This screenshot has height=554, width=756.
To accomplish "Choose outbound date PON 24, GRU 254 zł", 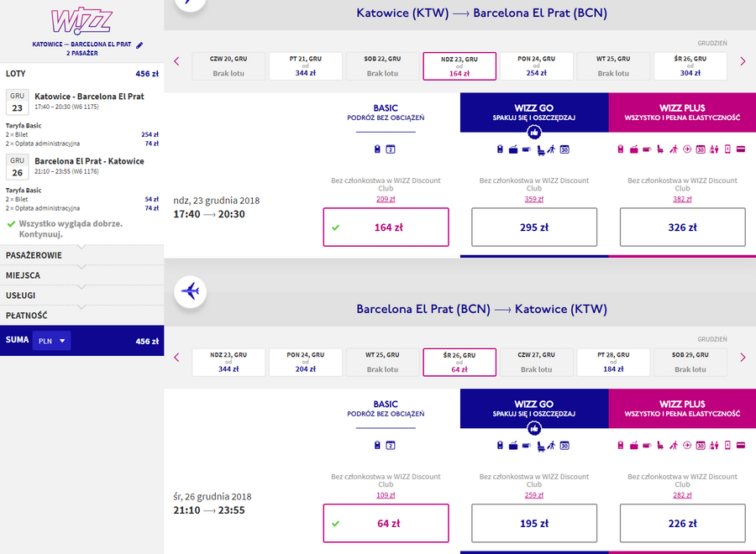I will (536, 66).
